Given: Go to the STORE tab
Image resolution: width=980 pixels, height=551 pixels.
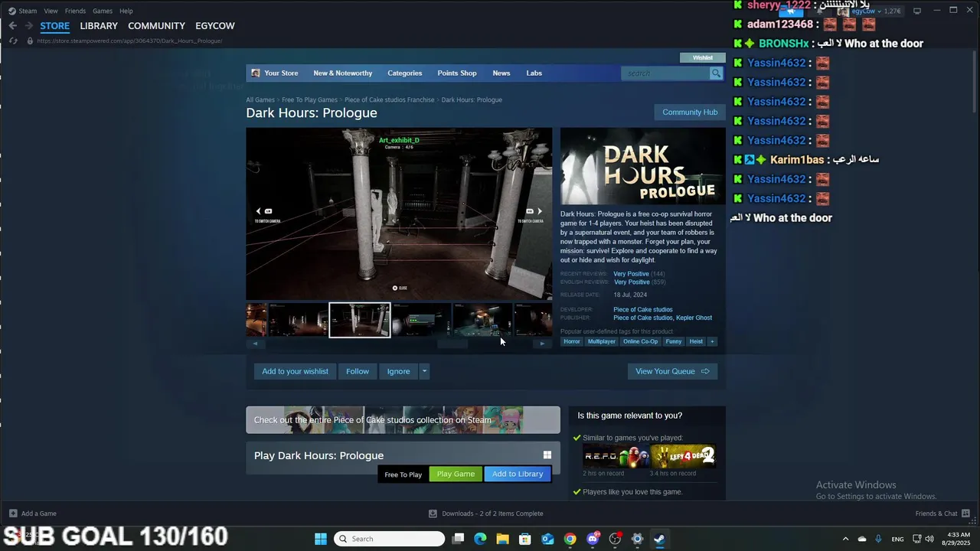Looking at the screenshot, I should [55, 26].
